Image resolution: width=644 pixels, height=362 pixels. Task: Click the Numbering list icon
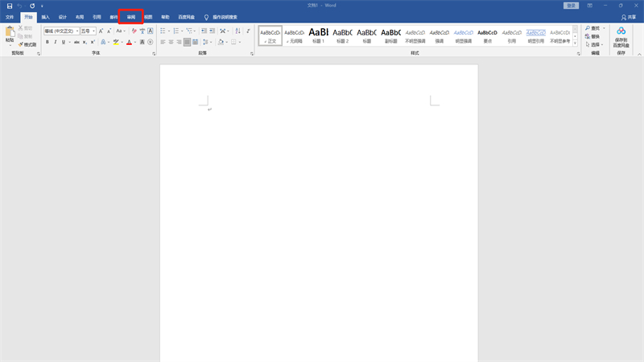(x=175, y=31)
